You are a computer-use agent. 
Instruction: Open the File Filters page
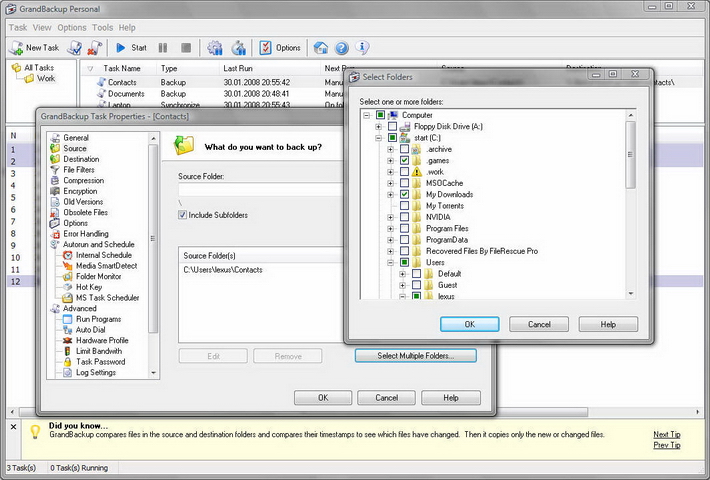coord(79,169)
